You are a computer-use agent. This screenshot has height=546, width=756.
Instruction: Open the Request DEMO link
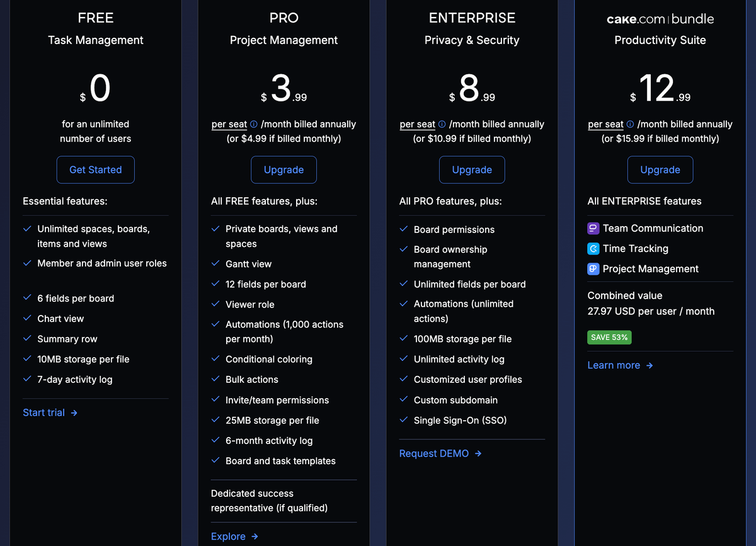(x=434, y=453)
